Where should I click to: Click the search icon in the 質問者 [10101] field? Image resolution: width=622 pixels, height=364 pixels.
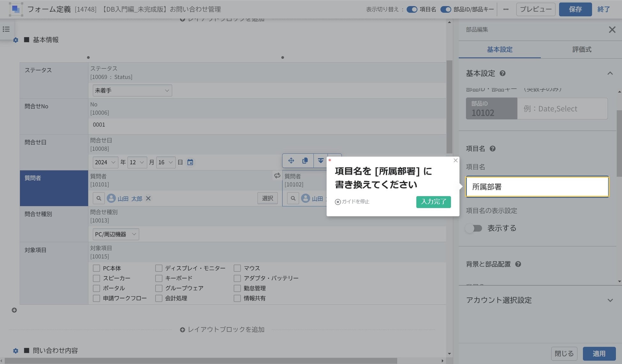coord(99,198)
